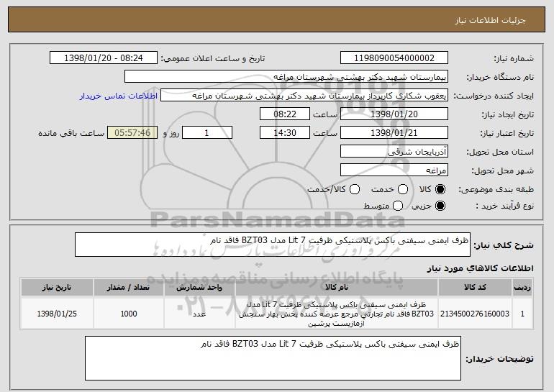The height and width of the screenshot is (392, 554).
Task: Choose the متوسط purchase type radio
Action: tap(402, 206)
